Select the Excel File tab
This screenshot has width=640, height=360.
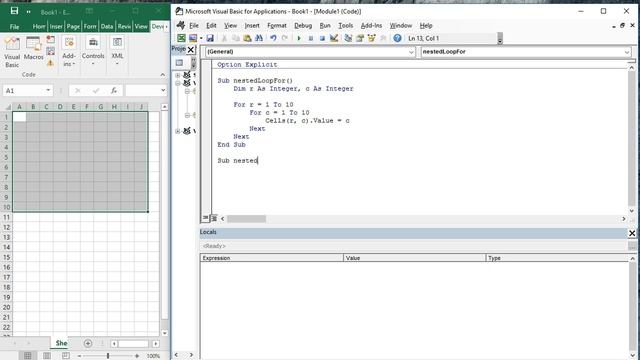(x=14, y=27)
